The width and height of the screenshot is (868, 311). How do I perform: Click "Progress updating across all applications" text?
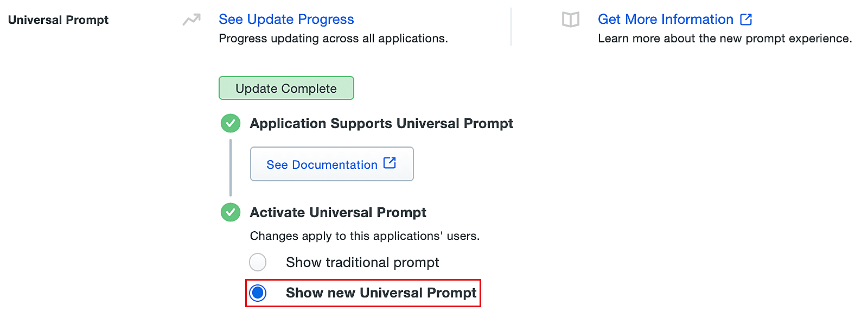point(333,39)
